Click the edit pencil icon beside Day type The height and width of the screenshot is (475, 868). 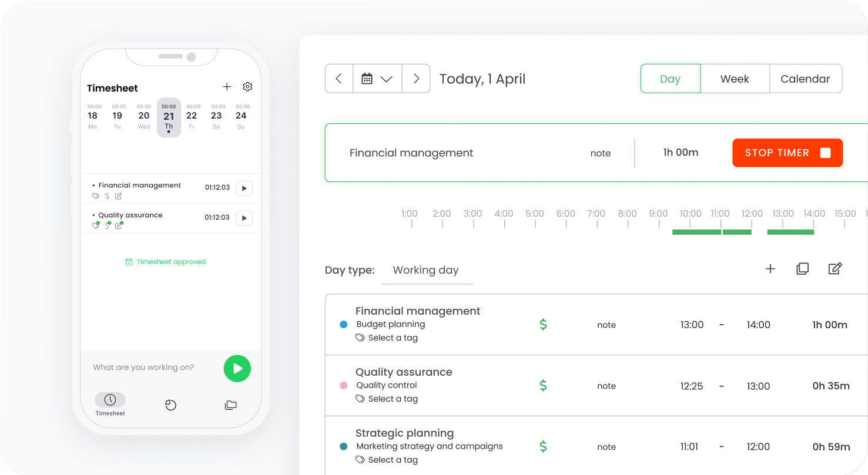835,269
